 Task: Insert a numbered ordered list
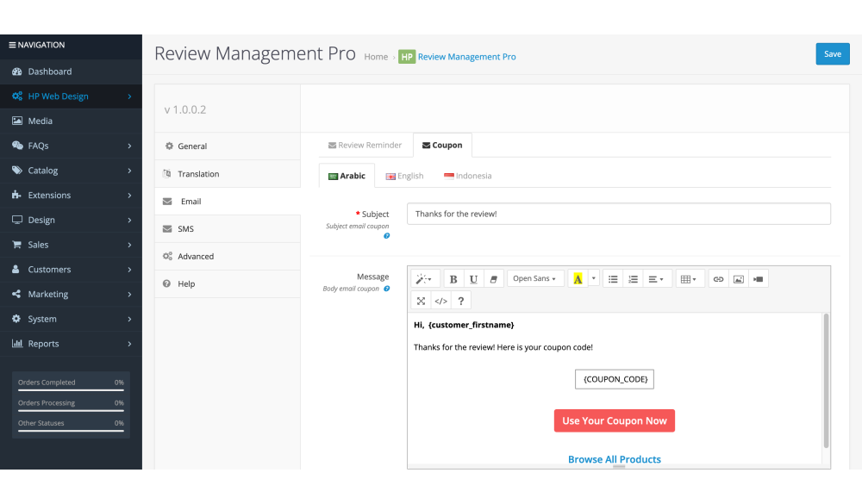(x=633, y=279)
